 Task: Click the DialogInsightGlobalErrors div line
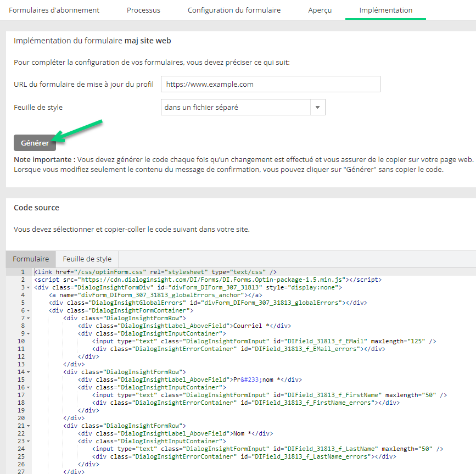click(208, 303)
